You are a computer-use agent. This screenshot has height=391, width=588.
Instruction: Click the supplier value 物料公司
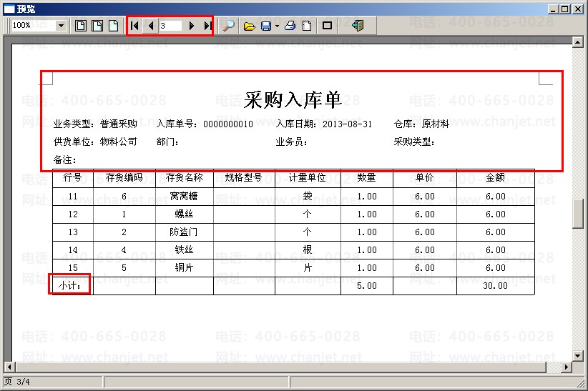pos(119,142)
